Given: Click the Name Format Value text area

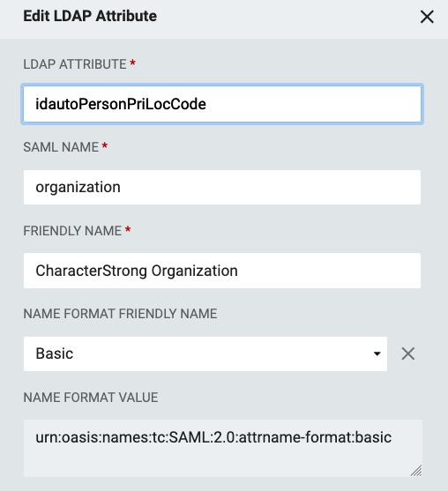Looking at the screenshot, I should point(223,448).
